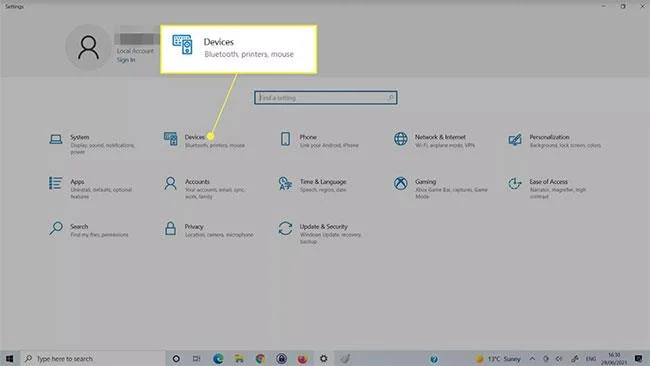Open the volume control in system tray

559,359
